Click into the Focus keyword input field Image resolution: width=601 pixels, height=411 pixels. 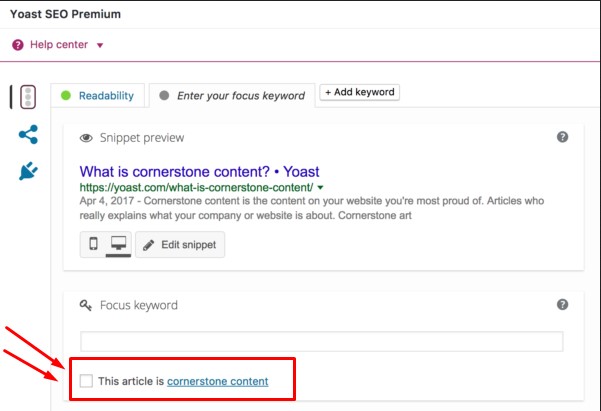click(321, 341)
